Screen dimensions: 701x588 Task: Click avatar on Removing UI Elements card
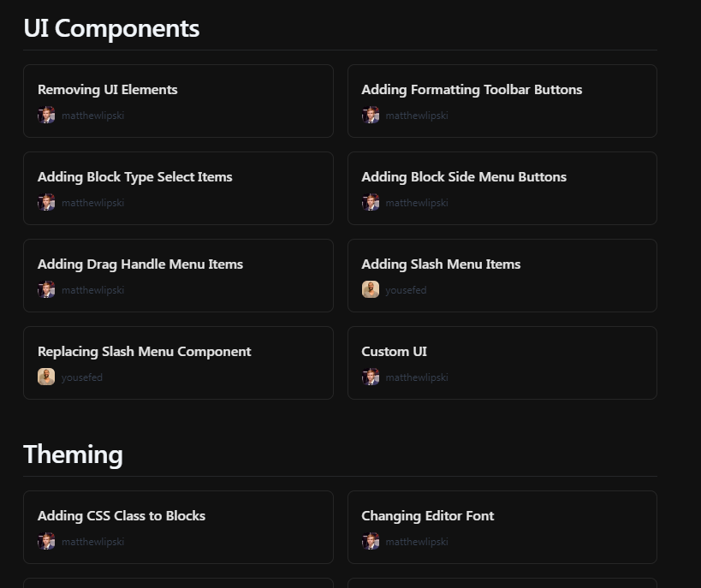point(46,115)
